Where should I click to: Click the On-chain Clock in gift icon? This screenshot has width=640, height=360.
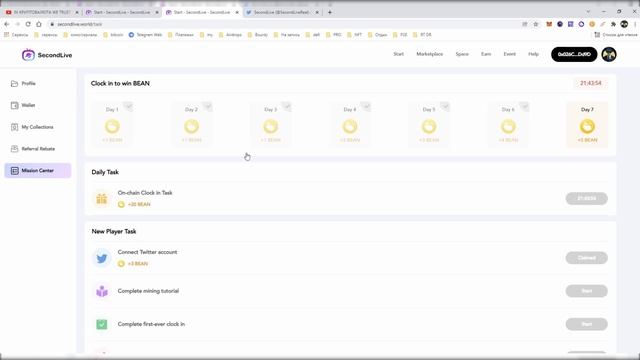click(102, 198)
